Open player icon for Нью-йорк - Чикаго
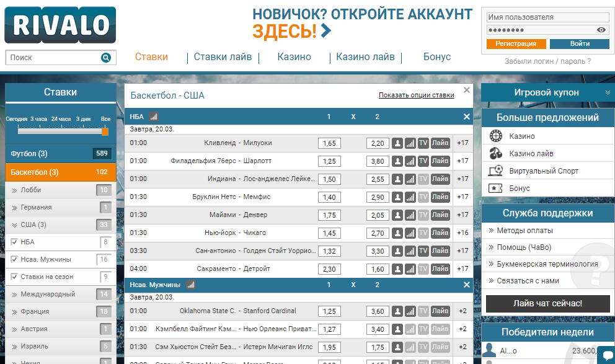Image resolution: width=615 pixels, height=364 pixels. (397, 233)
